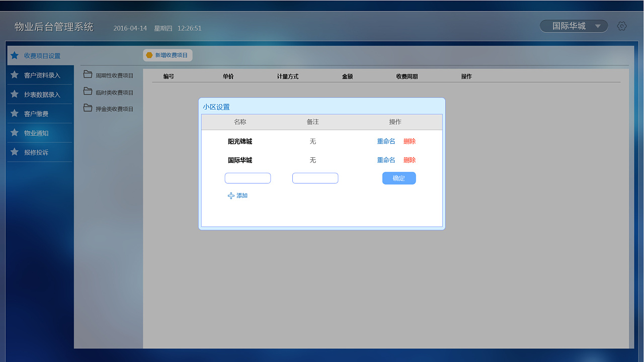The height and width of the screenshot is (362, 644).
Task: Select the 押金类收费项目 category
Action: 115,109
